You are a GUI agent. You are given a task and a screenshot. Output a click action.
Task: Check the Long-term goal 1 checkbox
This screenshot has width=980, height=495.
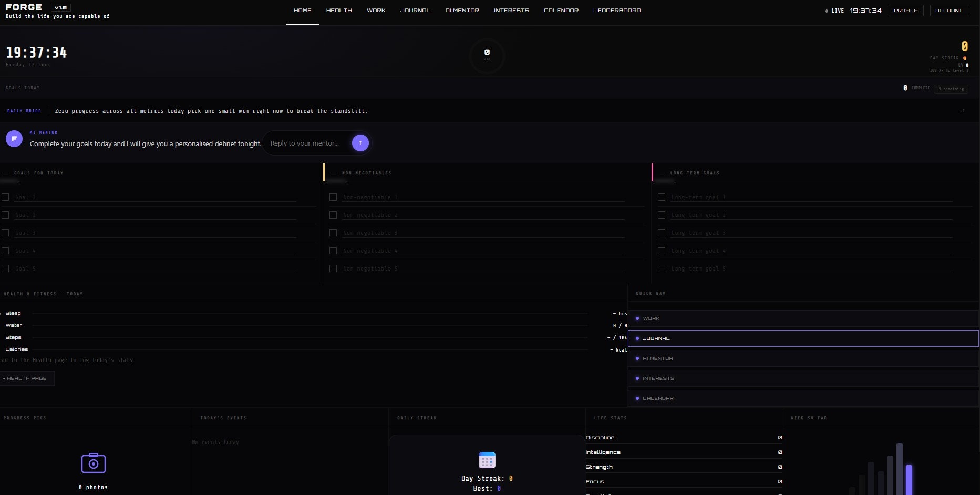[x=662, y=197]
